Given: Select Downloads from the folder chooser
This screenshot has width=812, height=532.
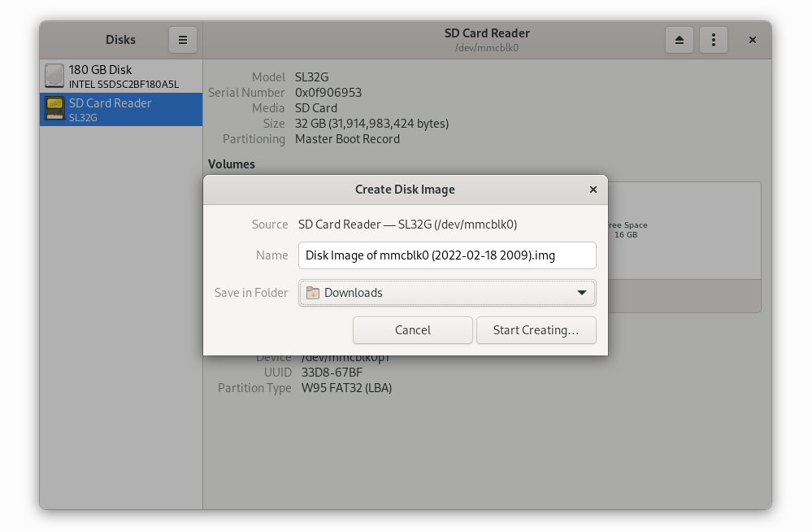Looking at the screenshot, I should pos(447,292).
